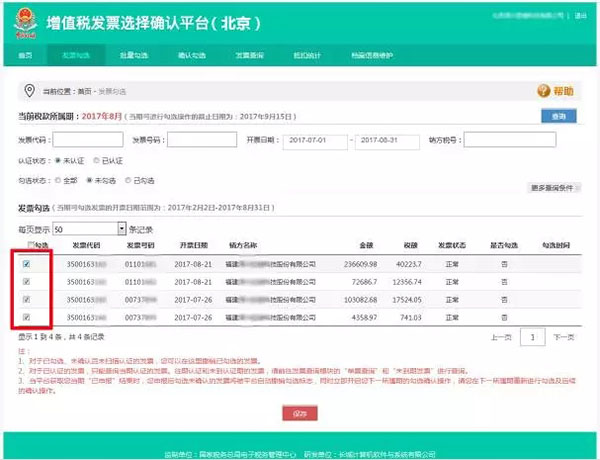The image size is (600, 460).
Task: Click the 上一页 previous page link
Action: [x=501, y=337]
